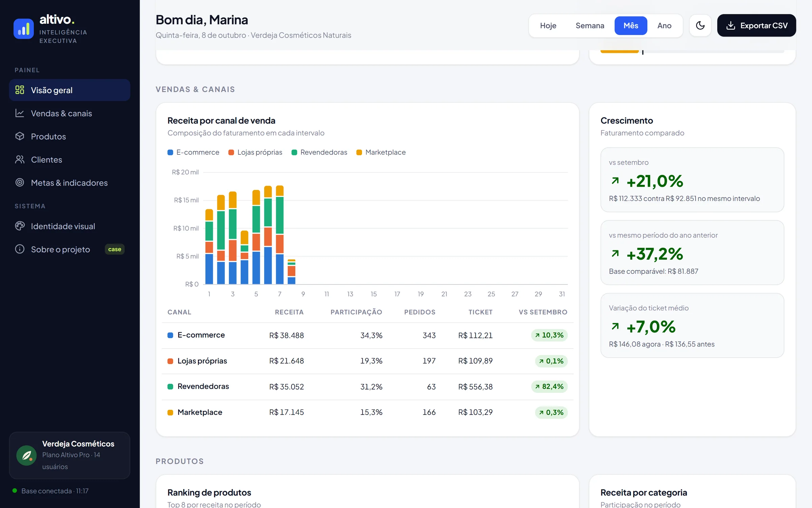Click the vs setembro growth card

[x=692, y=180]
